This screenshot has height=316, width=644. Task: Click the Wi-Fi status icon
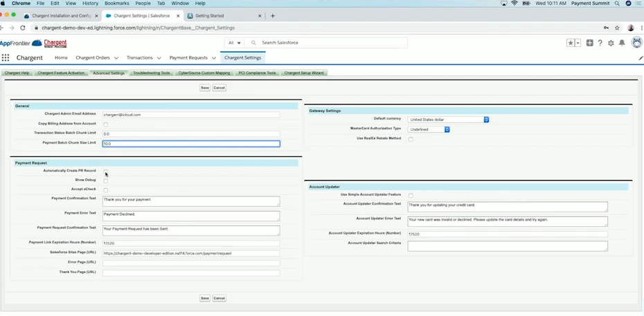515,3
